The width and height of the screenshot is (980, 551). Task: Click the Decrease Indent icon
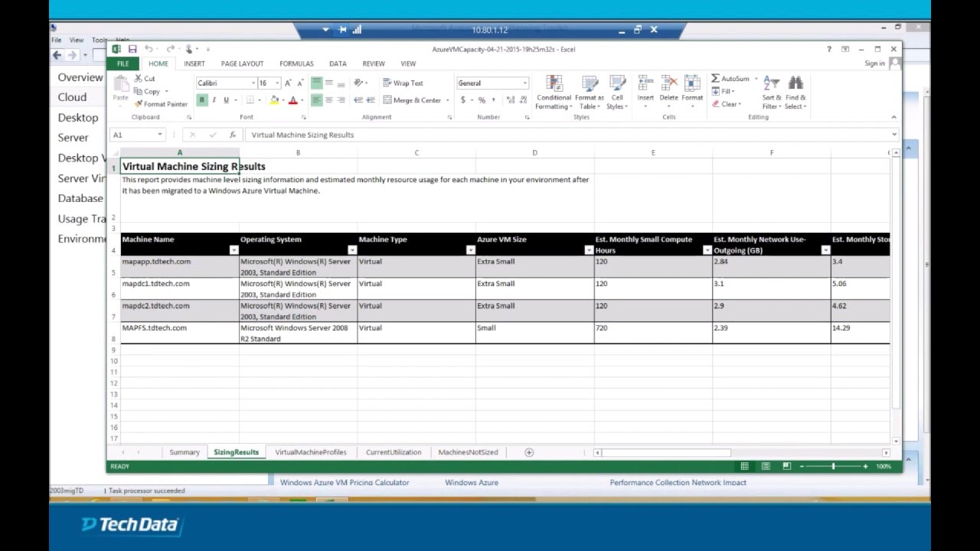point(358,100)
